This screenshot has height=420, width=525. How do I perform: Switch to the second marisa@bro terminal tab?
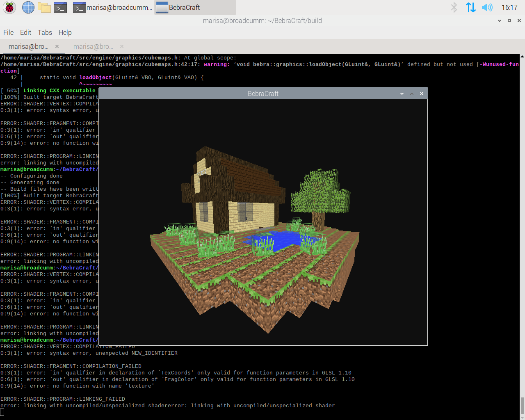[x=94, y=46]
